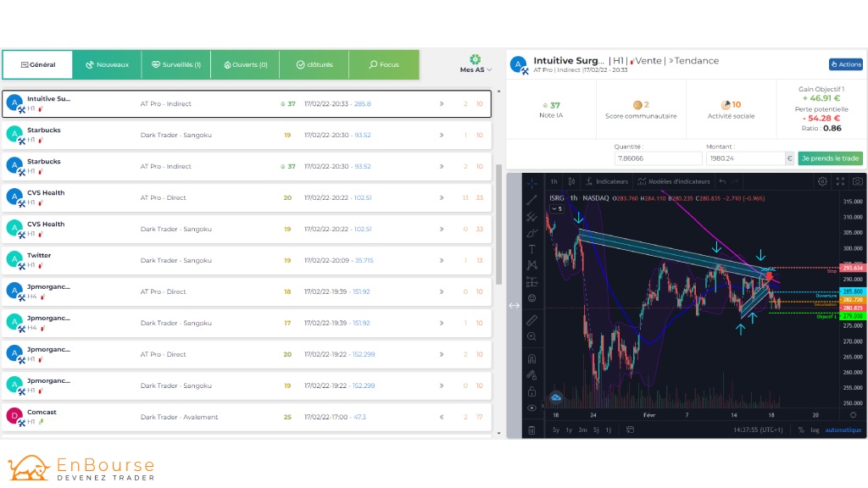The width and height of the screenshot is (868, 488).
Task: Click the cloud chart logo badge
Action: 556,397
